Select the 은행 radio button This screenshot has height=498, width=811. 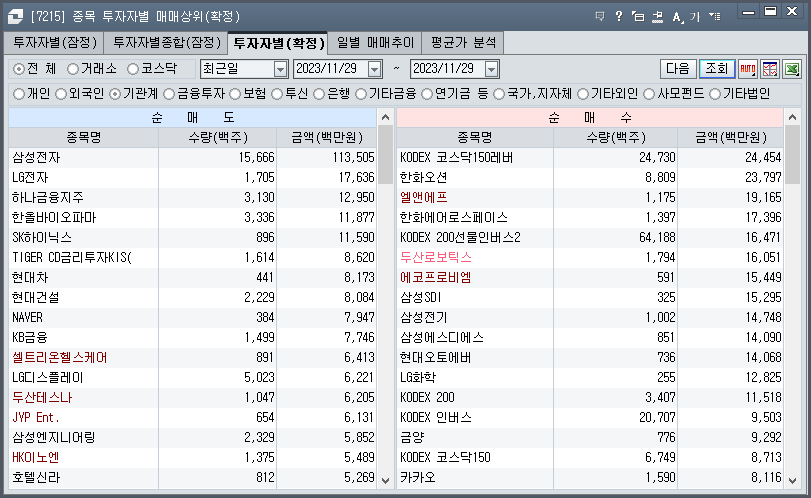point(319,94)
